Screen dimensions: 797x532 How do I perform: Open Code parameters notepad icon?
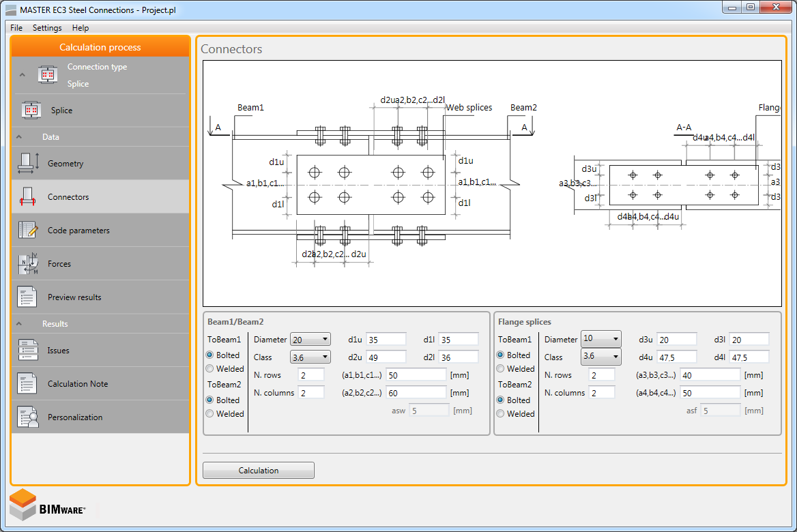click(28, 231)
